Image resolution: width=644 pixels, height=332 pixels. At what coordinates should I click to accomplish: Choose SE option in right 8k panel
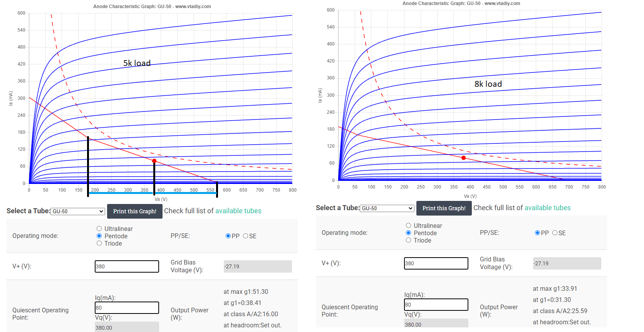click(x=555, y=233)
